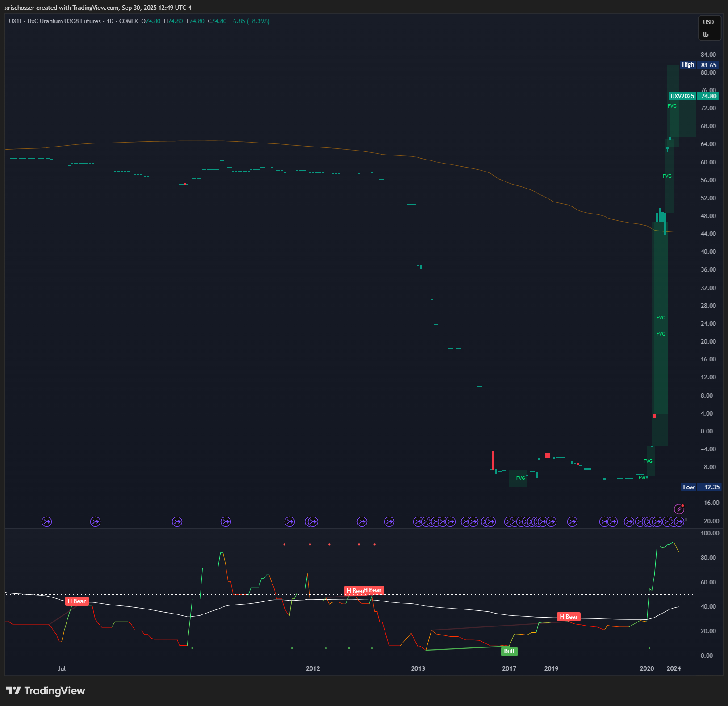
Task: Click the 84.00 price axis label
Action: (708, 55)
